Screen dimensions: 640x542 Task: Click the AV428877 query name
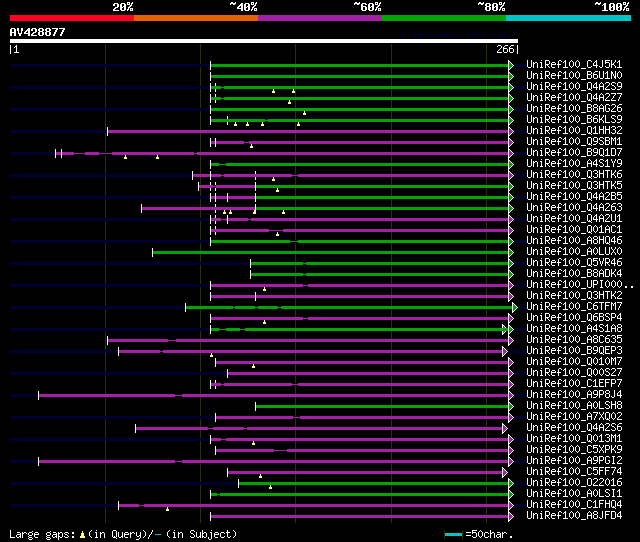[38, 32]
